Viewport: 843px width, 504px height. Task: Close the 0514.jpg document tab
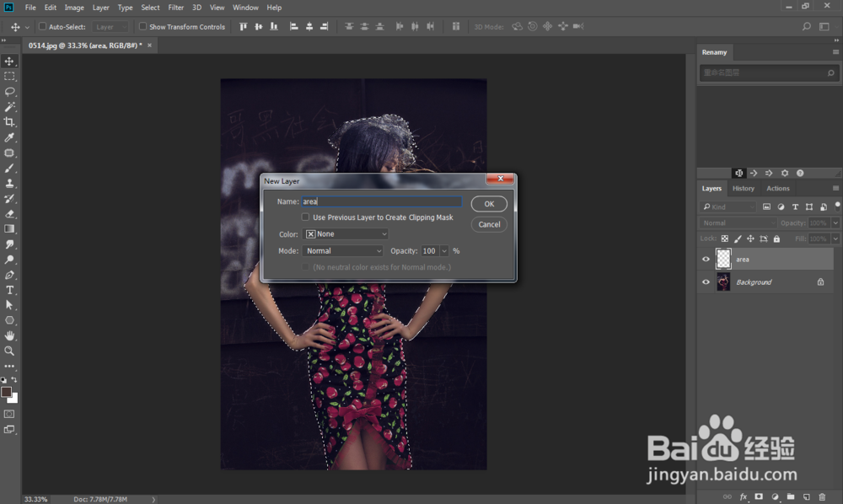(149, 46)
